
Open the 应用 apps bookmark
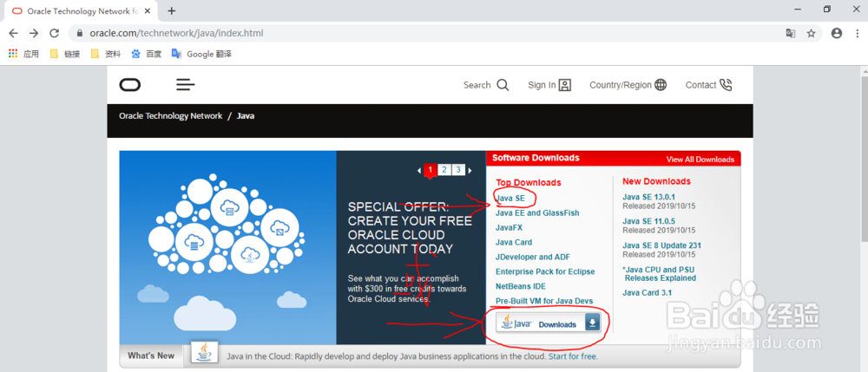(23, 54)
